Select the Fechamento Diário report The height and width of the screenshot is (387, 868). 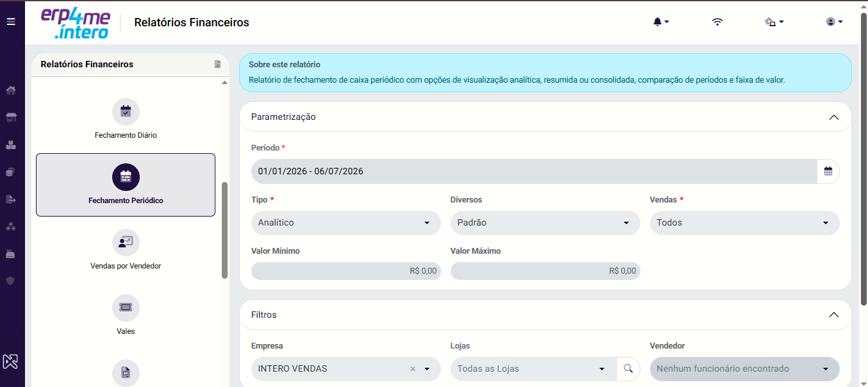[x=126, y=119]
